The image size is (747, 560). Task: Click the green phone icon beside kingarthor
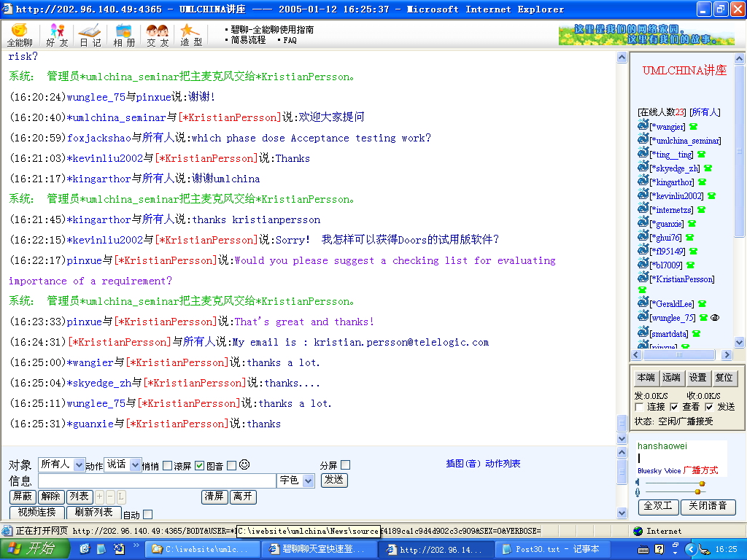(x=703, y=182)
